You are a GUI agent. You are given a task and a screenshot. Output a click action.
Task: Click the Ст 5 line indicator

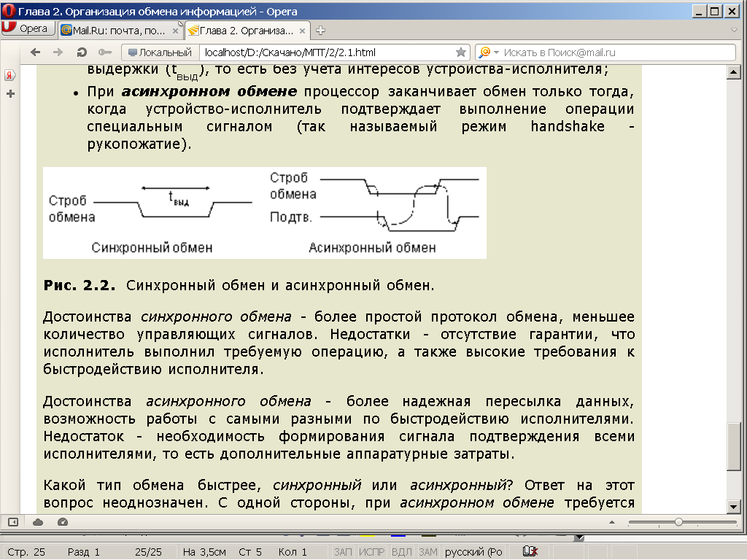[250, 552]
